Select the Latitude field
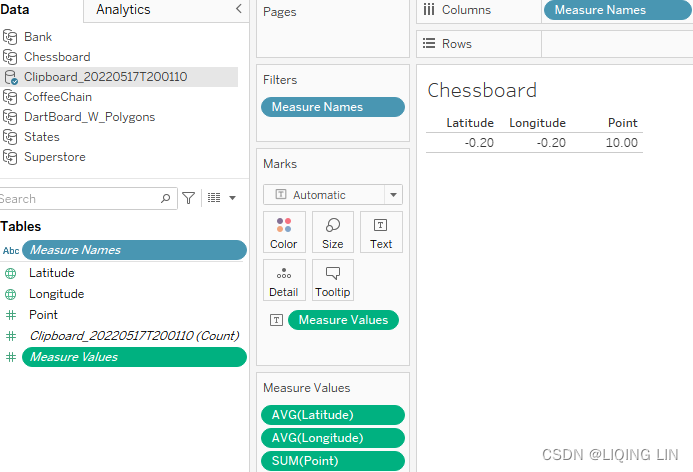Image resolution: width=693 pixels, height=472 pixels. click(x=52, y=273)
